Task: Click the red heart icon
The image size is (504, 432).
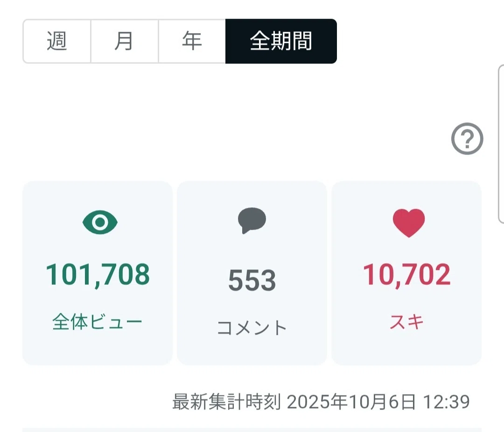Action: (409, 223)
